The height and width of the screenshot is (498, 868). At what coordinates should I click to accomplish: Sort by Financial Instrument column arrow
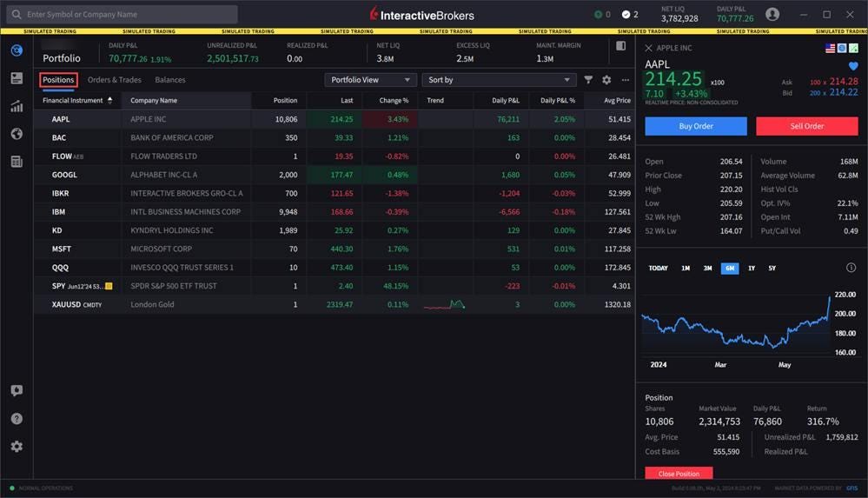(109, 100)
